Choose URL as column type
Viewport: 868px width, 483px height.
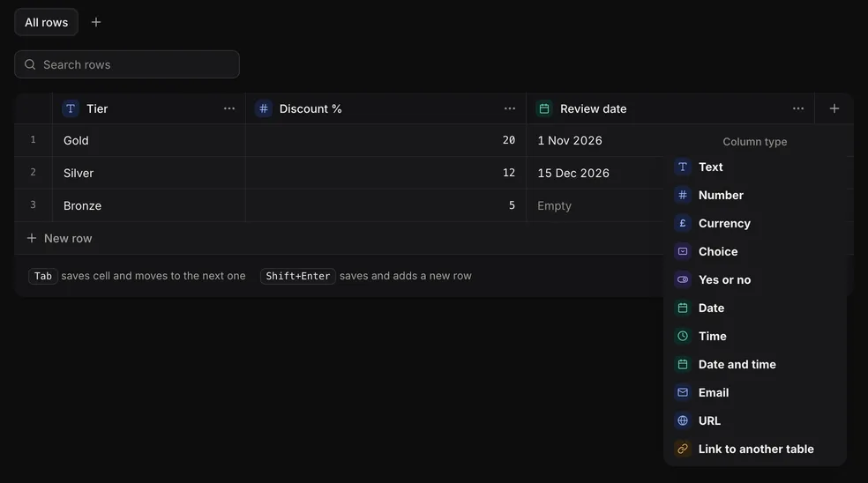point(754,421)
